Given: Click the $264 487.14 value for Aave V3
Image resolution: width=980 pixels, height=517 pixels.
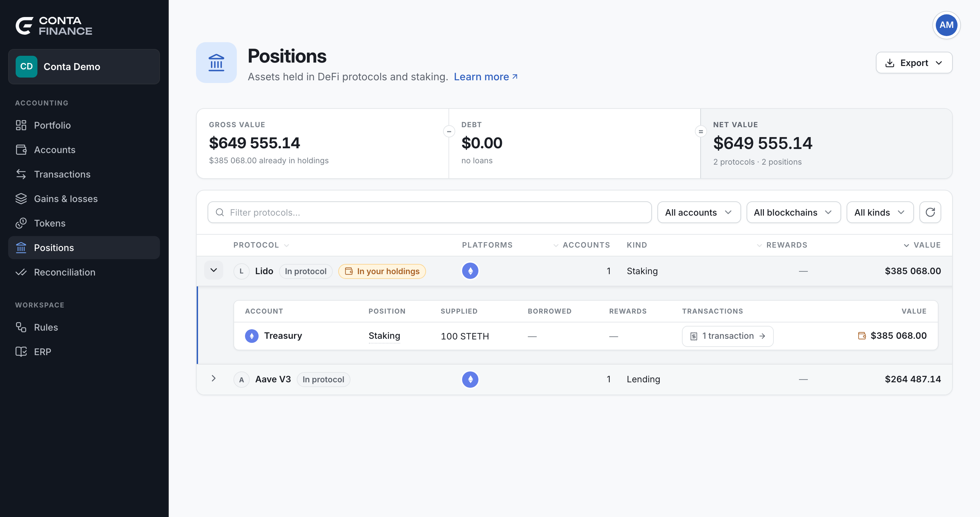Looking at the screenshot, I should (912, 379).
